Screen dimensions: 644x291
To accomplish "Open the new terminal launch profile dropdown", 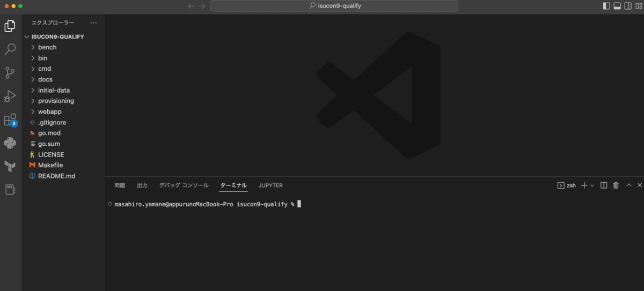I will (x=592, y=185).
